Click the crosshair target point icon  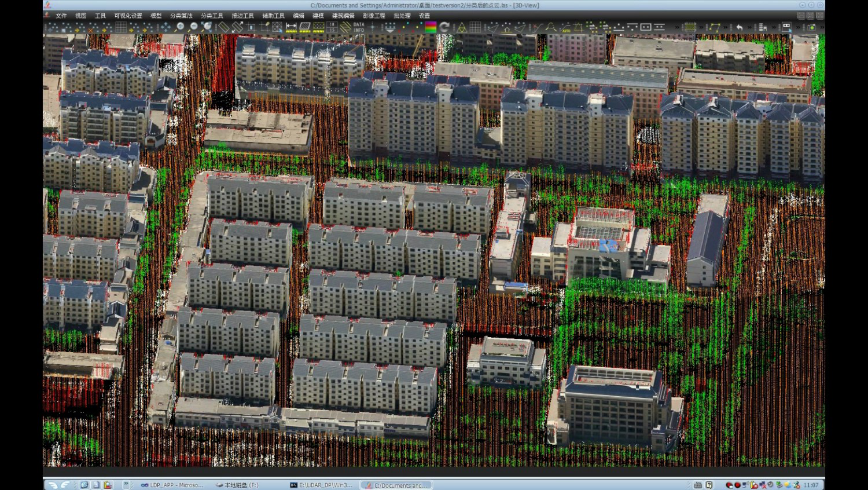coord(372,27)
